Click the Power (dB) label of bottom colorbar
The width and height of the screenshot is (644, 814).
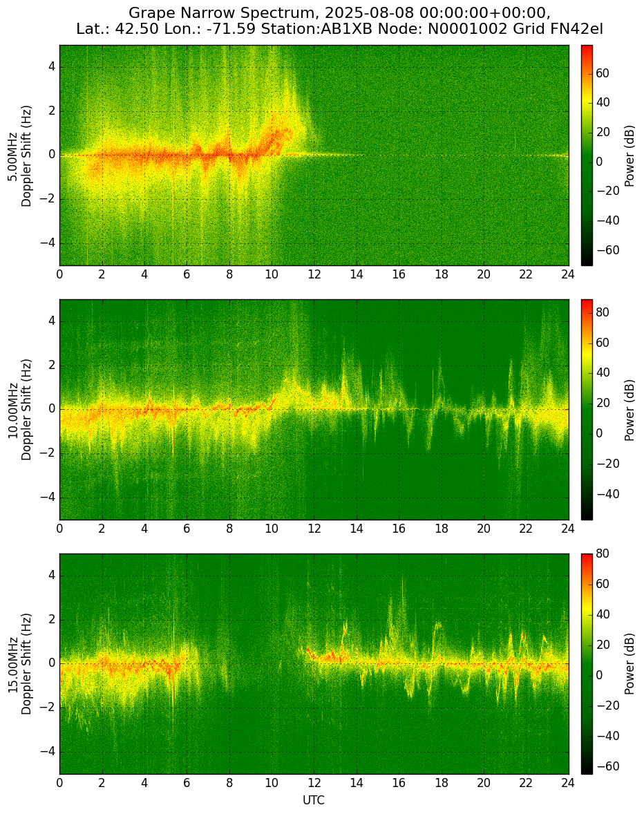(630, 664)
